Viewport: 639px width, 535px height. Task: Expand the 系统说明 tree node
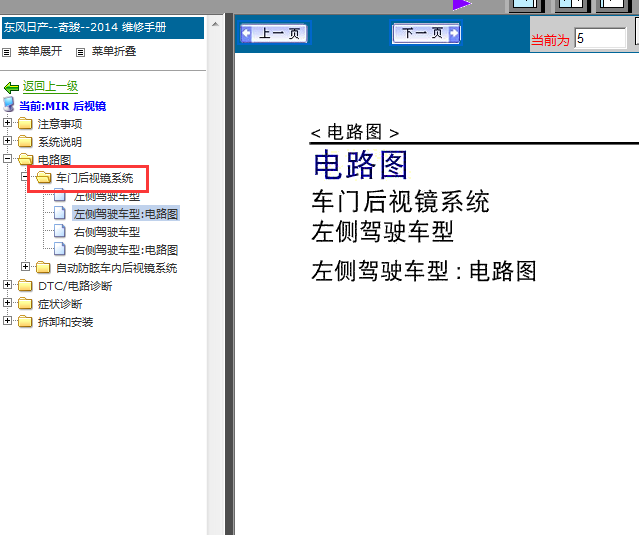tap(7, 141)
